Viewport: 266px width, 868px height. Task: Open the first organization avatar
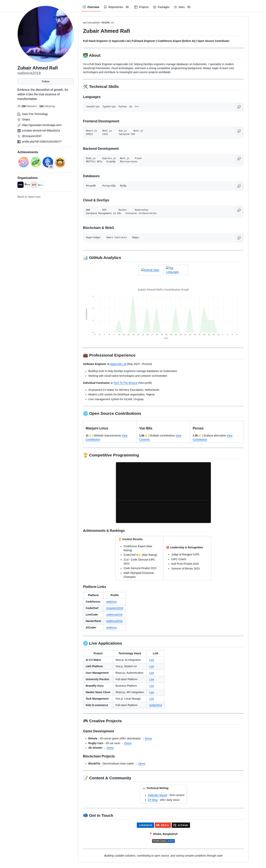(21, 185)
